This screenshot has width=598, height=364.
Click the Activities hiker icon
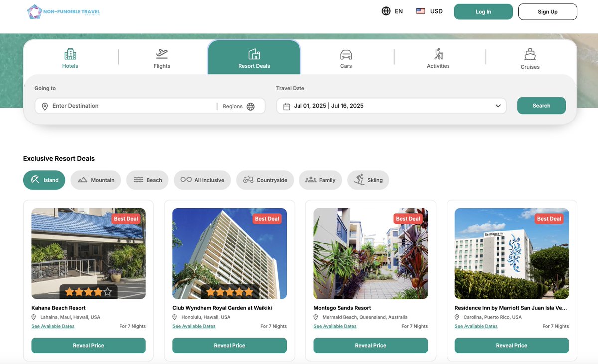[438, 54]
